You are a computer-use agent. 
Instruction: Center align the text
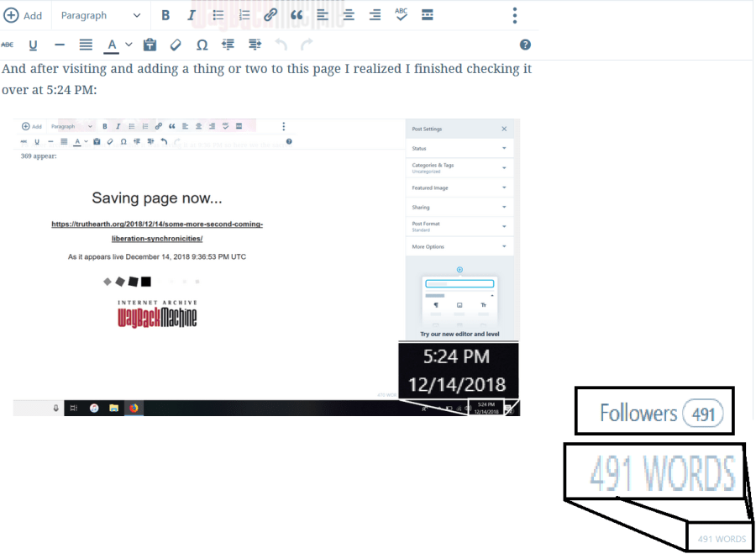(x=349, y=15)
